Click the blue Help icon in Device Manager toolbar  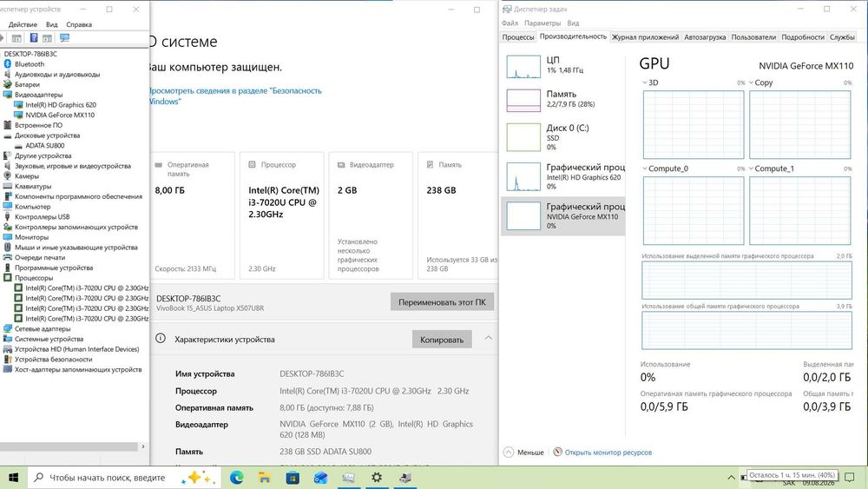34,37
